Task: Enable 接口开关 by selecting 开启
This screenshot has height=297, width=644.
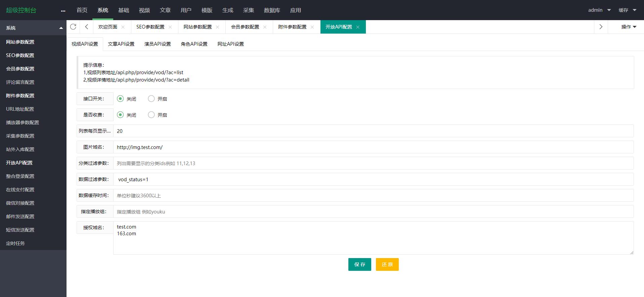Action: pos(152,99)
